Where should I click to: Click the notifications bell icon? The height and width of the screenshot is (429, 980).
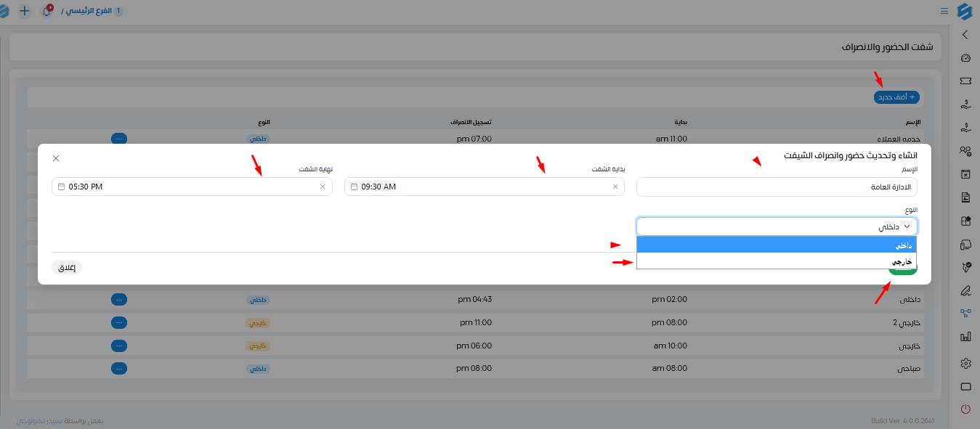[x=46, y=11]
